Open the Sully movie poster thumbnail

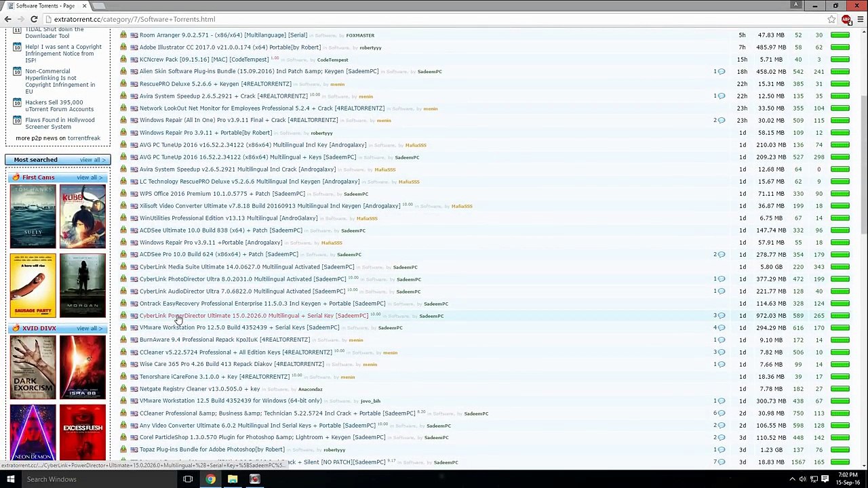(33, 216)
